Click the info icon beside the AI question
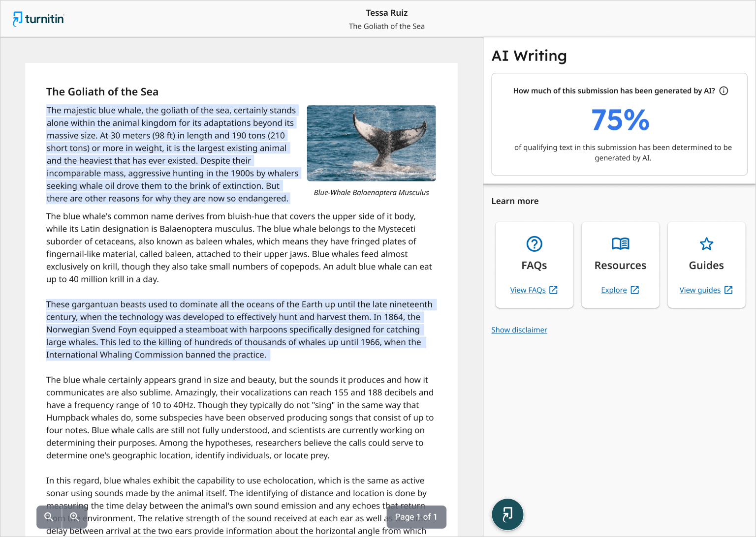Image resolution: width=756 pixels, height=537 pixels. [x=724, y=90]
